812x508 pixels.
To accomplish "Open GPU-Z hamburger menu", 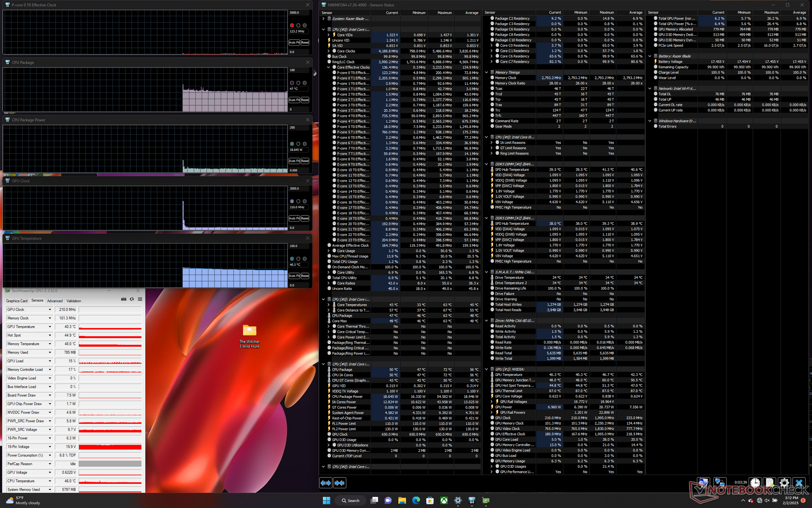I will pyautogui.click(x=140, y=299).
